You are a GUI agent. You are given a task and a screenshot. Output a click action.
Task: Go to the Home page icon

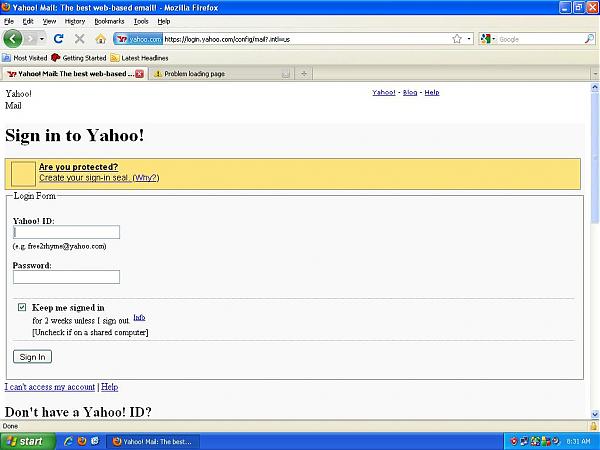coord(100,39)
